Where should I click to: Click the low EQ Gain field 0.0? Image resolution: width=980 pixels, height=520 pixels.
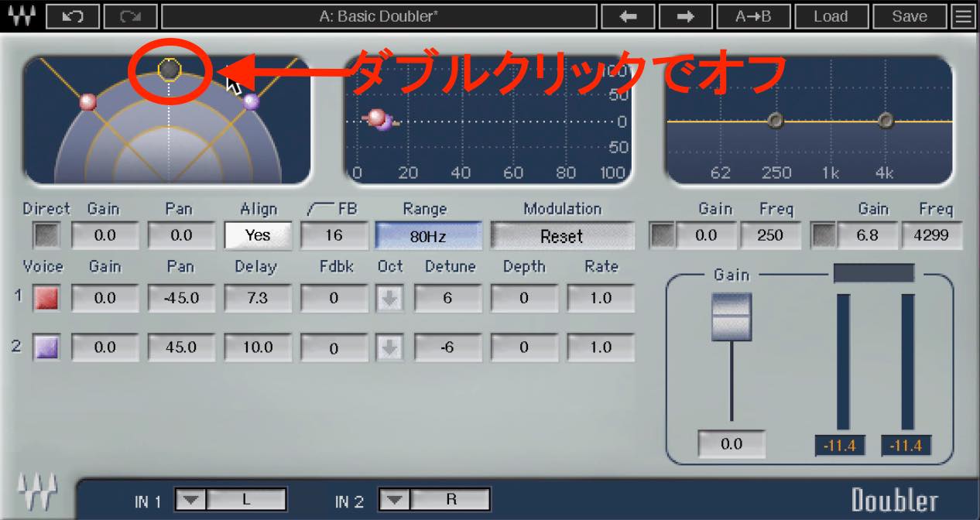pyautogui.click(x=706, y=235)
